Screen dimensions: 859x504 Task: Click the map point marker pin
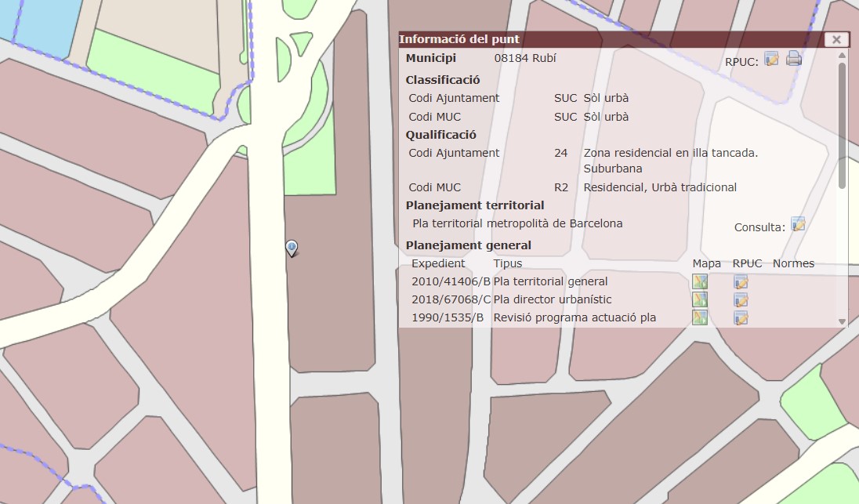pos(292,248)
